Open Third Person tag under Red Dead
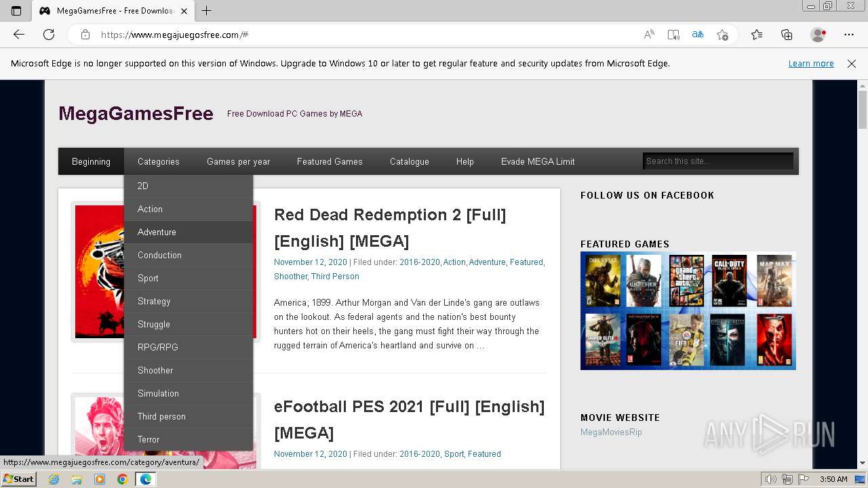The image size is (868, 488). click(x=335, y=277)
